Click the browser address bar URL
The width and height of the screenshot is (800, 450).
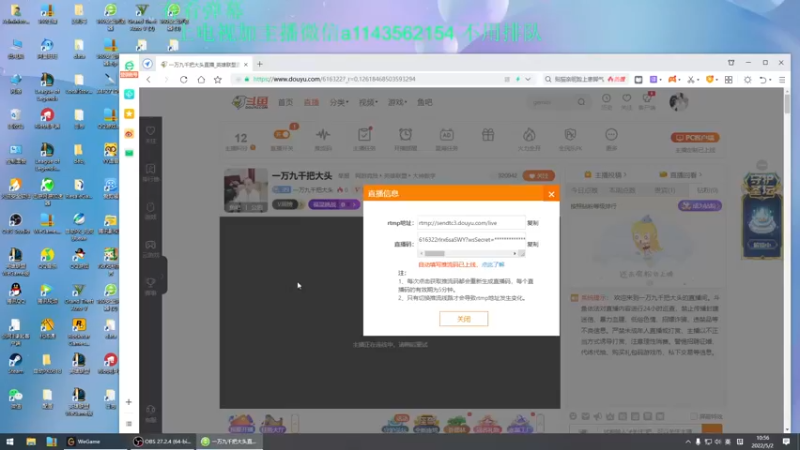(x=334, y=79)
